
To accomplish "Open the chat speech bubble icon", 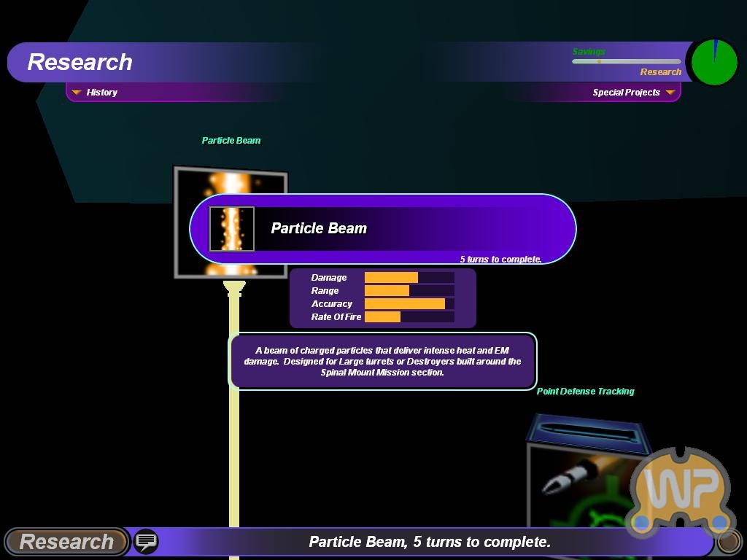I will click(146, 542).
